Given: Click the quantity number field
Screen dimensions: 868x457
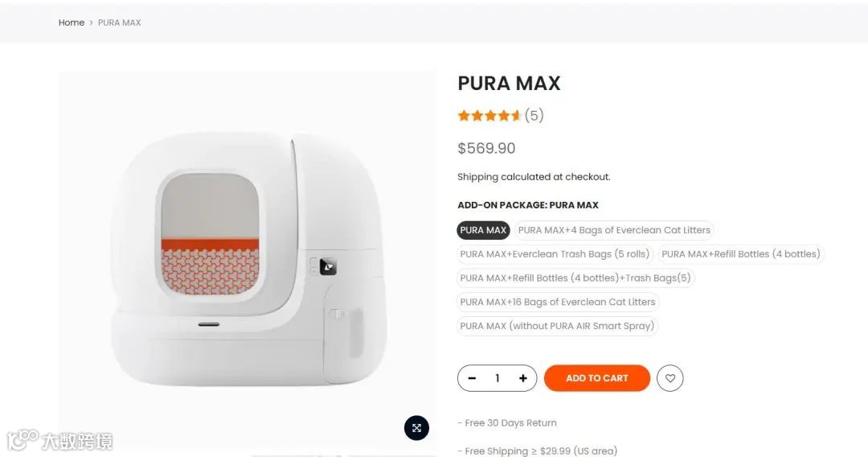Looking at the screenshot, I should (497, 378).
